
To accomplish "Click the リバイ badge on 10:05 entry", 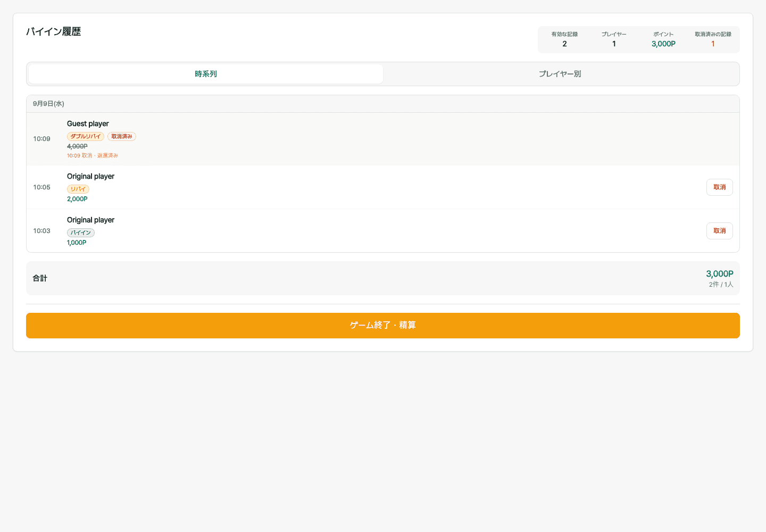I will (78, 189).
